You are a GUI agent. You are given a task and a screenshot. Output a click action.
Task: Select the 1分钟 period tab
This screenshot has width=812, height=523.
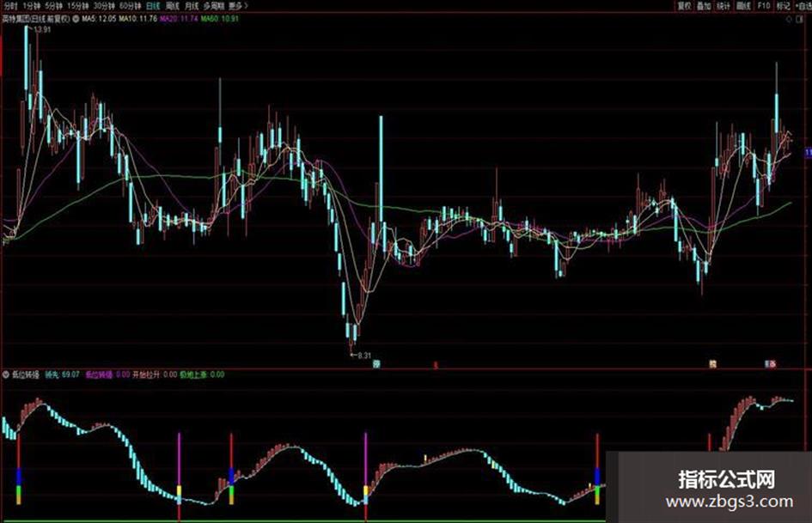pos(31,6)
